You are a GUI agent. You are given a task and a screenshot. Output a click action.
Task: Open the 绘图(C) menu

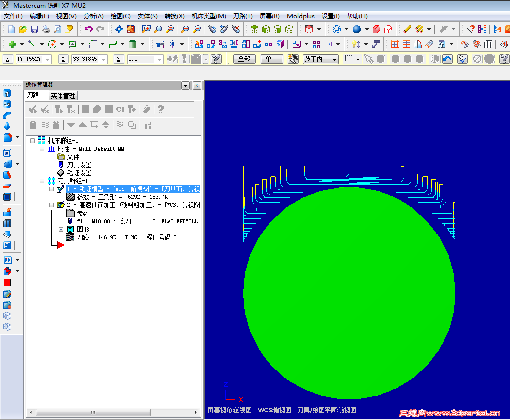click(x=120, y=16)
